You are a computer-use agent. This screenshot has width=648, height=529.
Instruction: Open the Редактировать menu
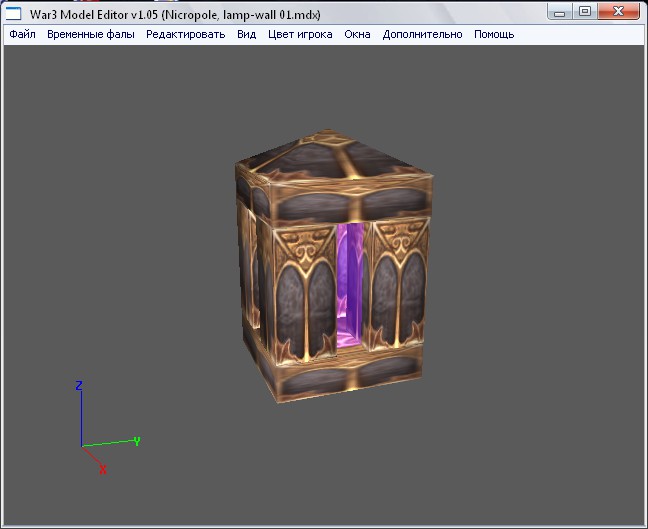coord(186,34)
